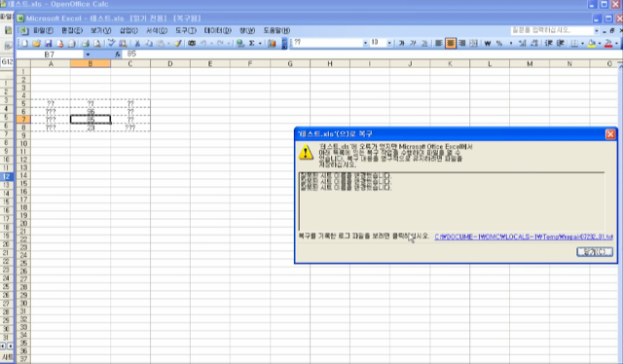Select column D header in Excel
Image resolution: width=623 pixels, height=364 pixels.
170,63
